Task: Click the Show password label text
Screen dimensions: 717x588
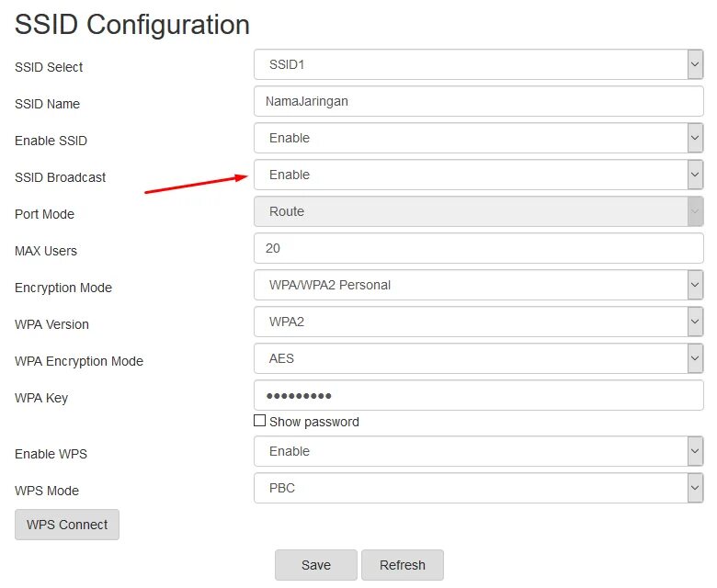Action: [314, 422]
